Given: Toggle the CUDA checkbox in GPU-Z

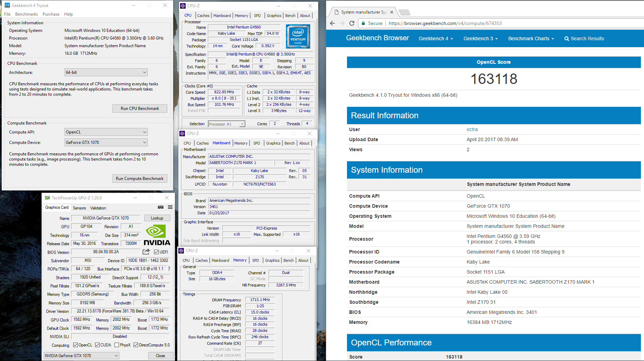Looking at the screenshot, I should [x=98, y=345].
